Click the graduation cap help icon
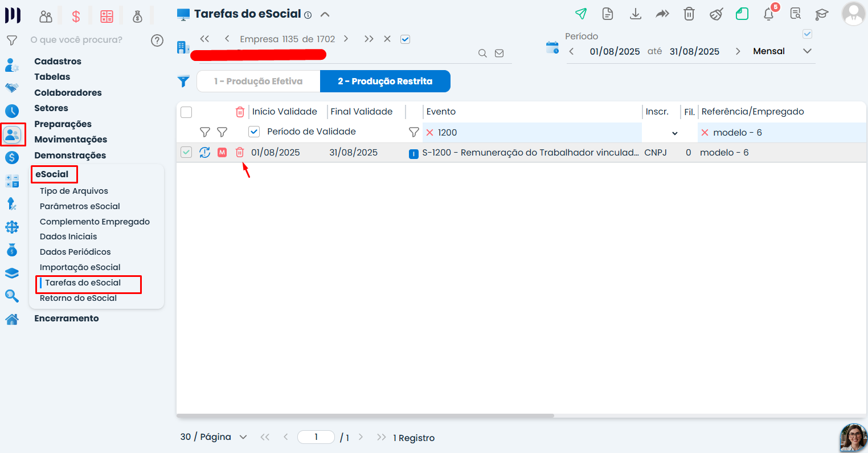The width and height of the screenshot is (868, 453). (821, 14)
